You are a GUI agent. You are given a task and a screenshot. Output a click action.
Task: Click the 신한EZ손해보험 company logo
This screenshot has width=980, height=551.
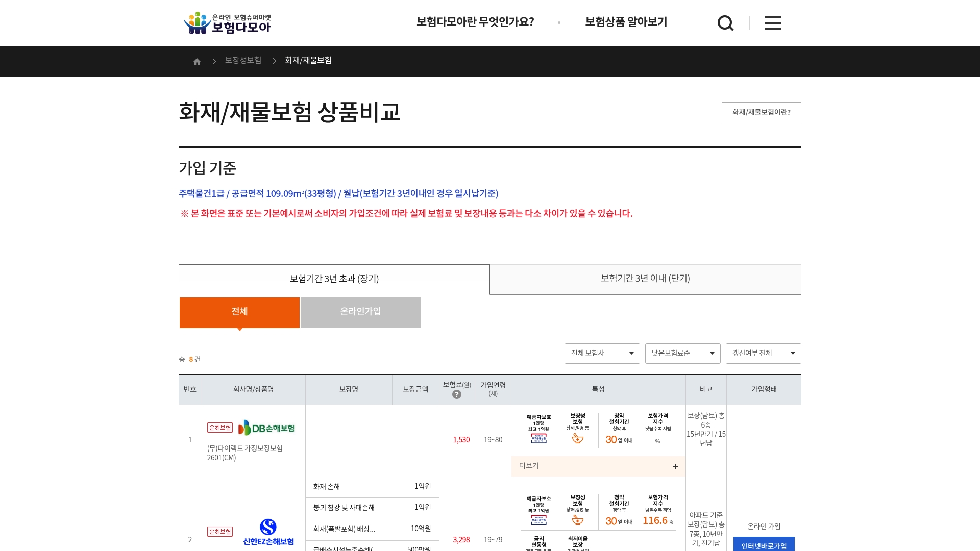coord(268,532)
